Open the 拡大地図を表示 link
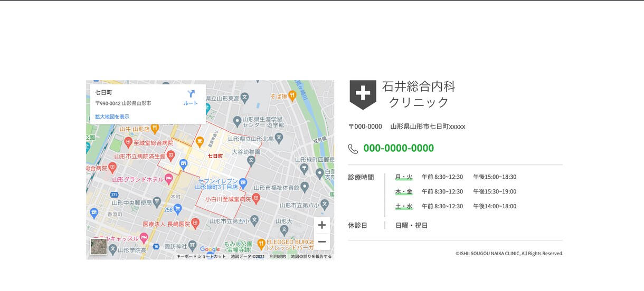Viewport: 644px width, 291px height. coord(112,117)
